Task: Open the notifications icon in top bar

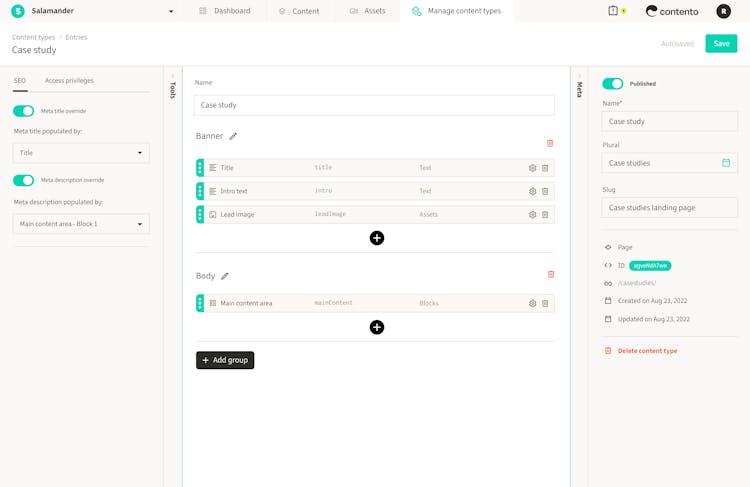Action: [x=614, y=11]
